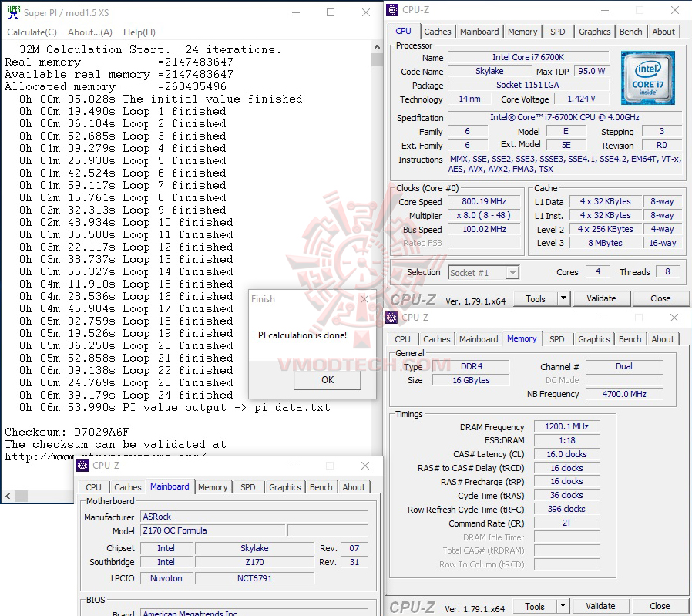Open Tools dropdown arrow in Memory CPU-Z window
Image resolution: width=692 pixels, height=616 pixels.
(x=563, y=606)
